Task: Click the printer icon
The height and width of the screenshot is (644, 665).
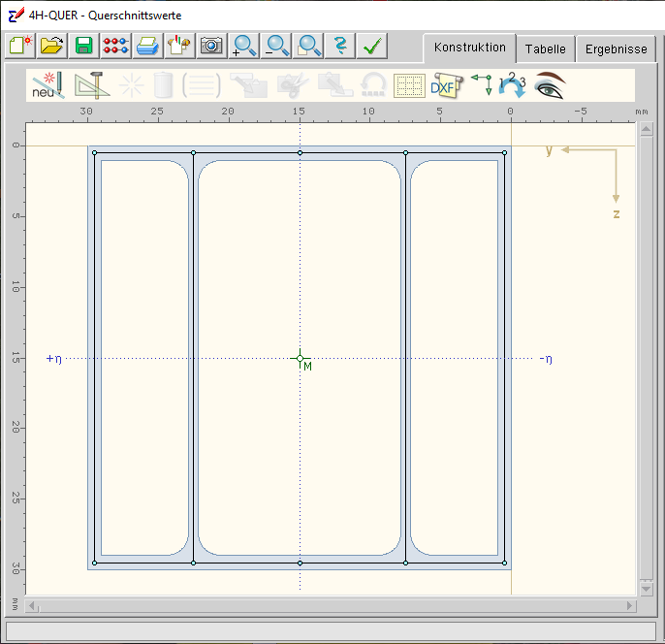Action: (x=146, y=46)
